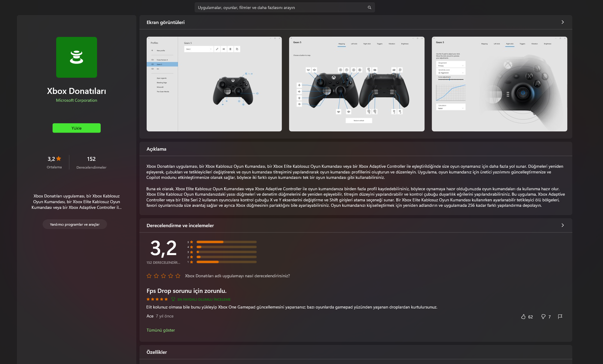Rate the app three stars
The width and height of the screenshot is (603, 364).
163,276
